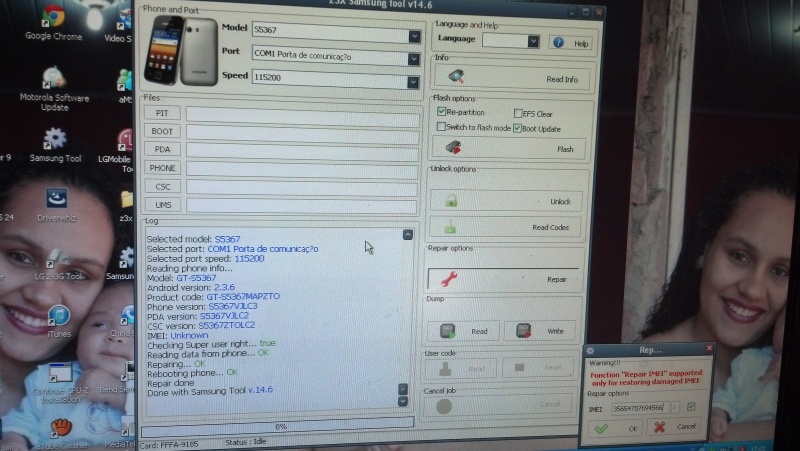Screen dimensions: 800x451
Task: Collapse the log using the top arrow button
Action: (408, 235)
